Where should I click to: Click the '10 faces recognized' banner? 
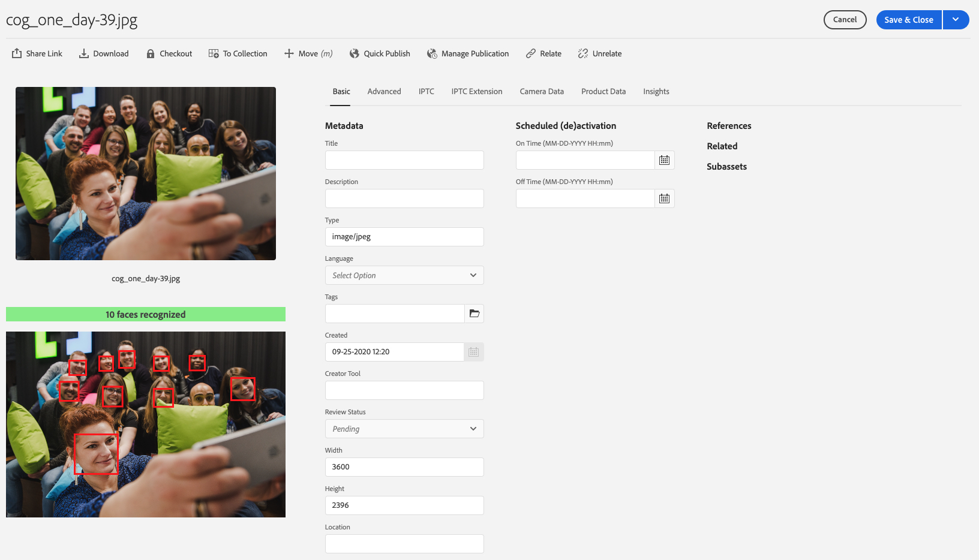pos(146,314)
